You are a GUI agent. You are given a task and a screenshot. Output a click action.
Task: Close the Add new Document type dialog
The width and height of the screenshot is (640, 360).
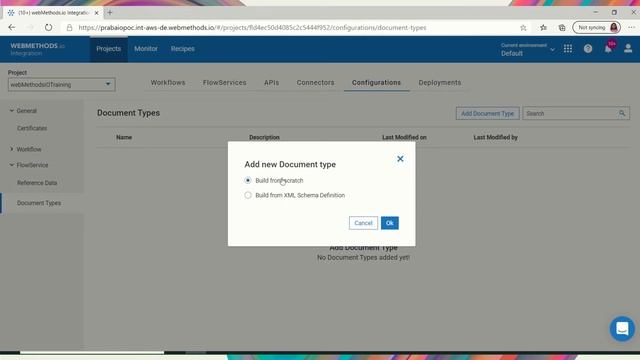(x=400, y=159)
